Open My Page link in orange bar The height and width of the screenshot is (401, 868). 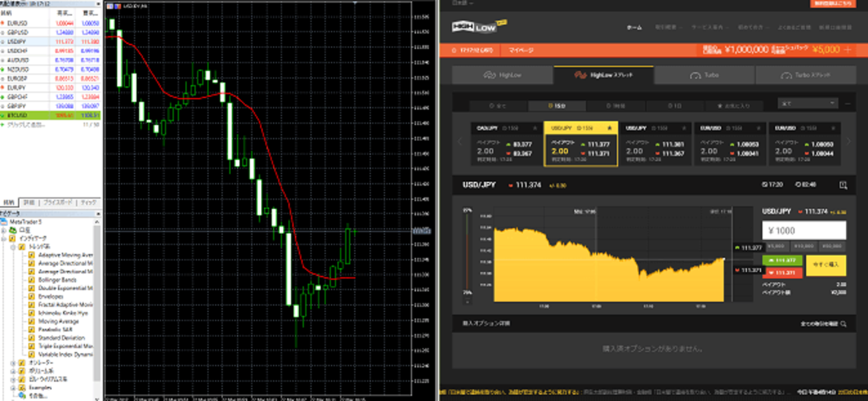coord(521,50)
